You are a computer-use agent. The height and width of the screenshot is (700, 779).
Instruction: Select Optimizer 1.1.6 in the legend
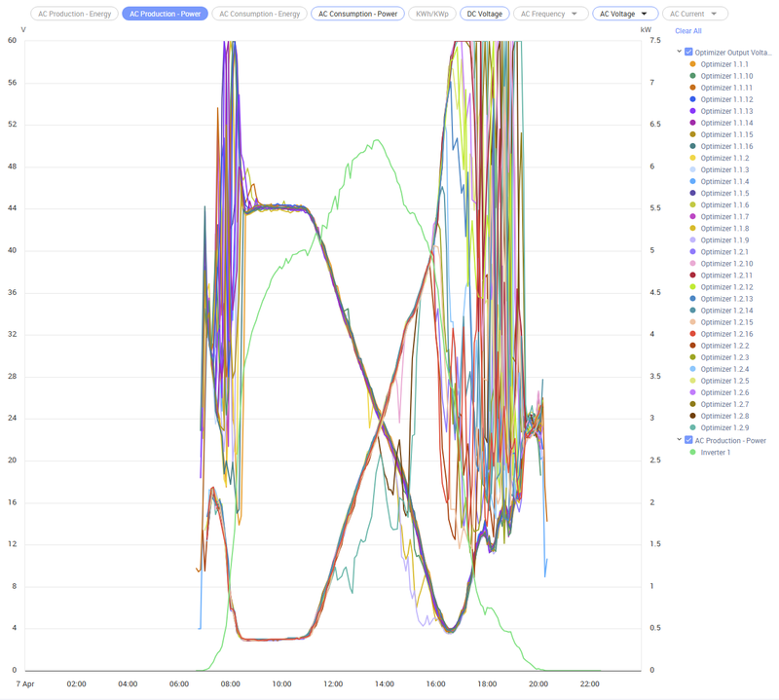point(724,204)
